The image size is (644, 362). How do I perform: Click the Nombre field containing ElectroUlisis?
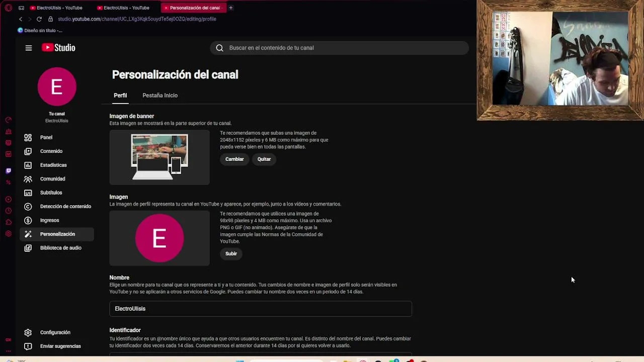(x=261, y=309)
